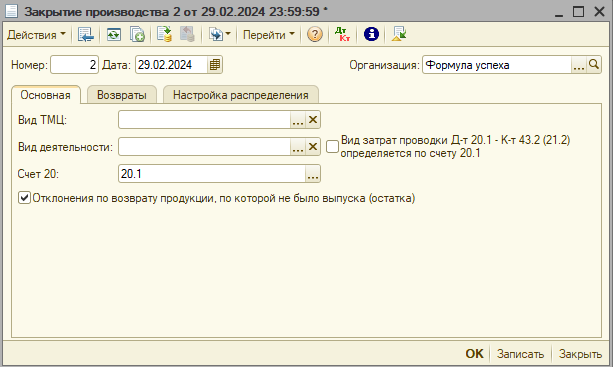Uncheck Отклонения по возврату продукции checkbox

(24, 198)
